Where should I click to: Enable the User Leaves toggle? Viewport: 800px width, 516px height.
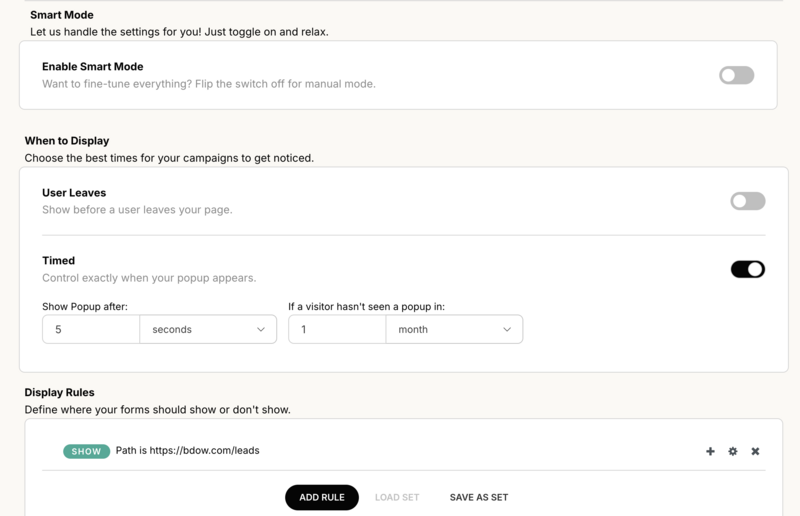point(747,201)
